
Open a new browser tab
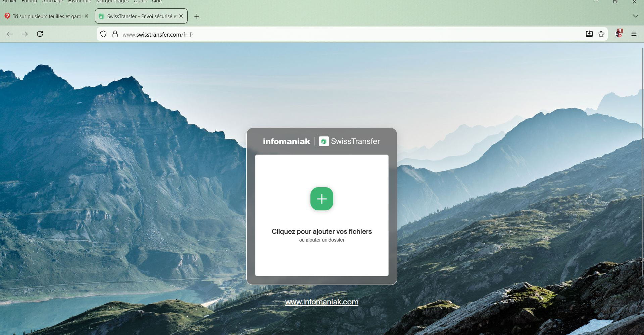coord(197,16)
